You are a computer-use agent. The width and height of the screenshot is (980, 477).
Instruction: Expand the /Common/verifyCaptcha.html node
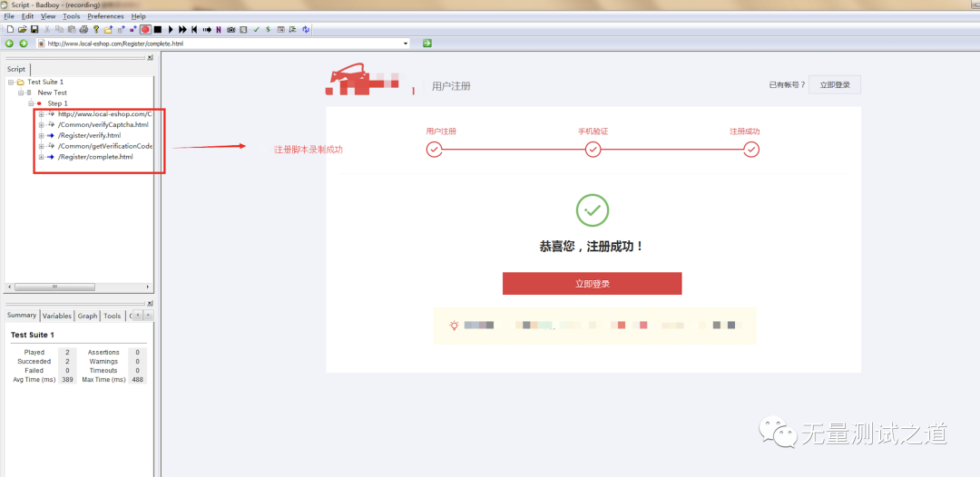[x=41, y=125]
